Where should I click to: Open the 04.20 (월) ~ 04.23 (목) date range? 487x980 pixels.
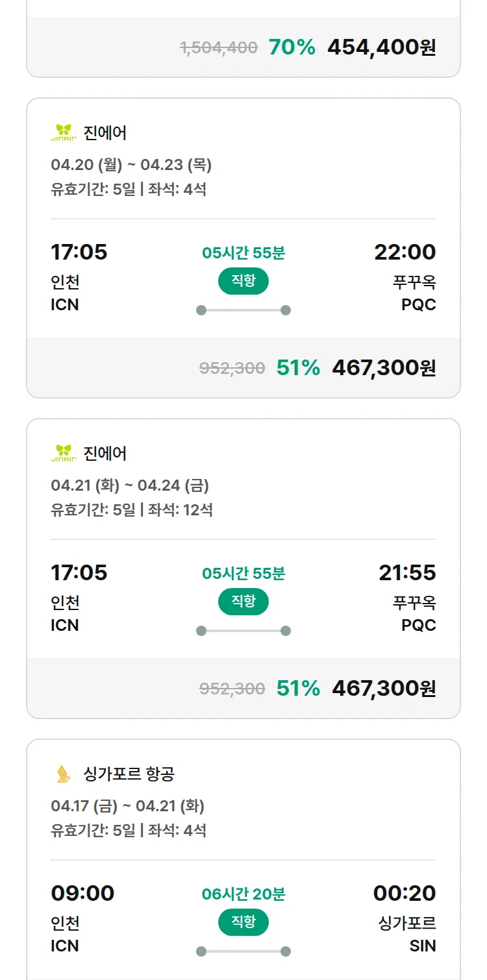131,165
